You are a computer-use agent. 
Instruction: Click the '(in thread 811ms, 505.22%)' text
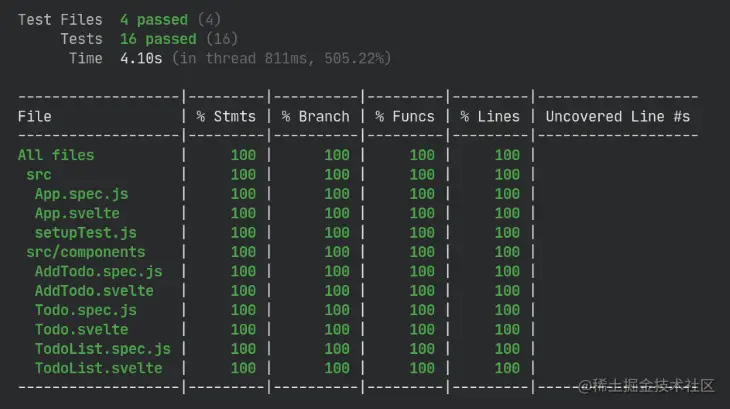[282, 58]
